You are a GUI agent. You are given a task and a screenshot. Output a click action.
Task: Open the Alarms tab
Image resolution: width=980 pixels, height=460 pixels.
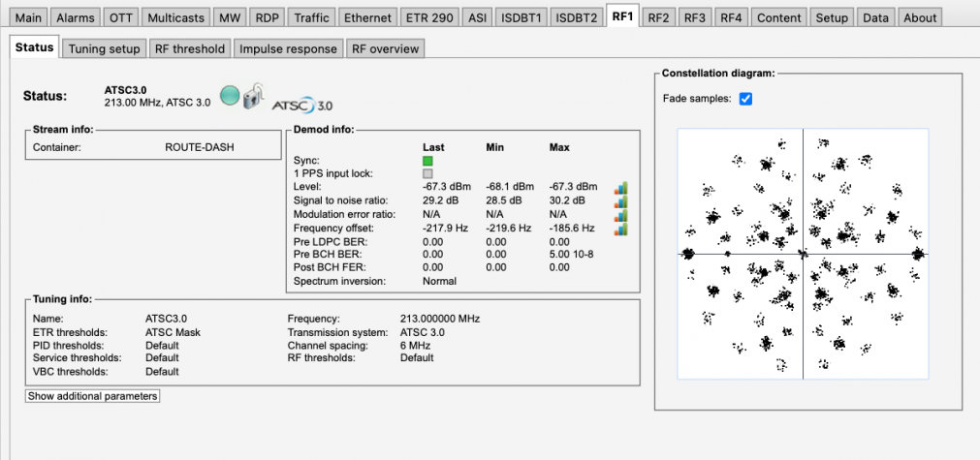pos(76,17)
